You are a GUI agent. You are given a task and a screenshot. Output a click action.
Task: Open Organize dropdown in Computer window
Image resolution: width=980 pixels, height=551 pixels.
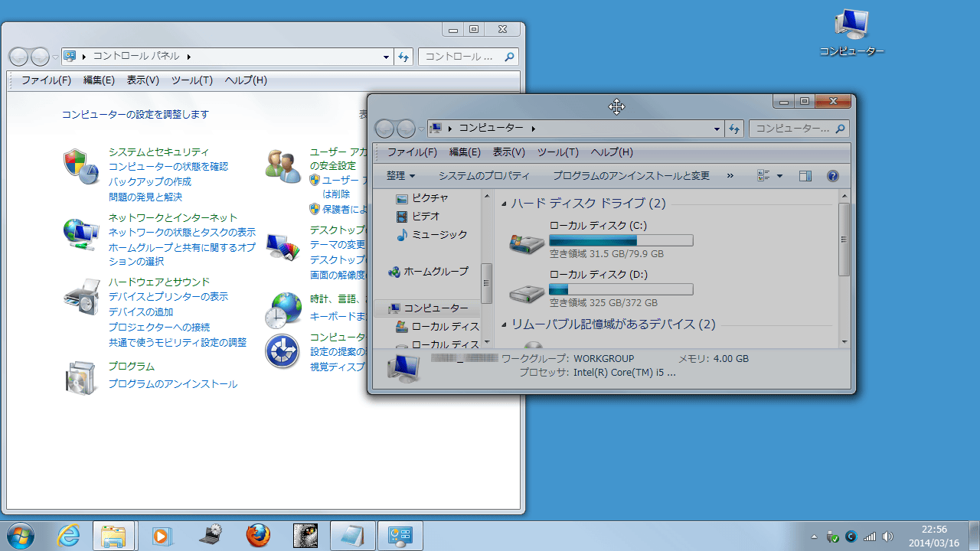pos(400,176)
